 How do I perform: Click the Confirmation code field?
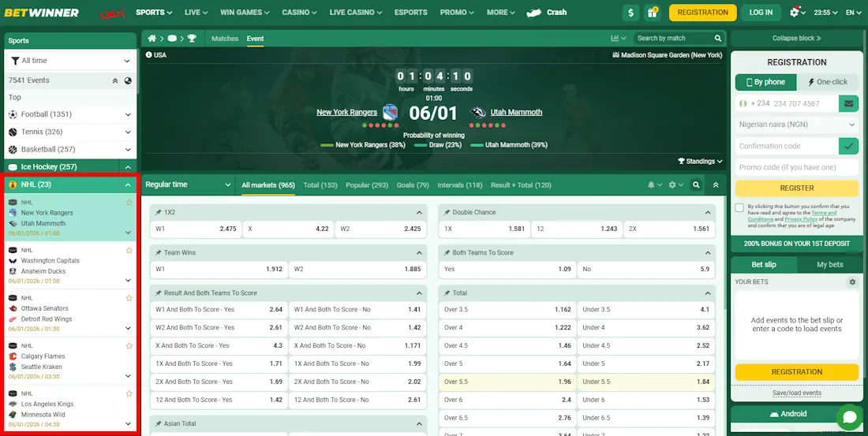click(x=787, y=146)
